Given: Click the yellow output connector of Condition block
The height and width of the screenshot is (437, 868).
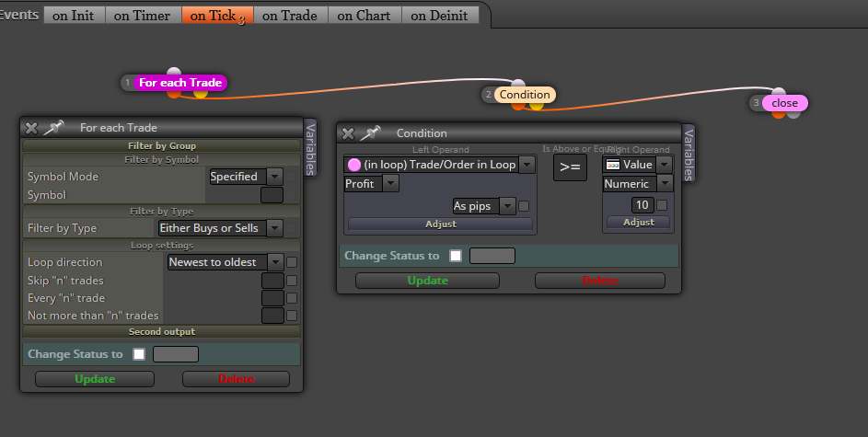Looking at the screenshot, I should pos(536,105).
